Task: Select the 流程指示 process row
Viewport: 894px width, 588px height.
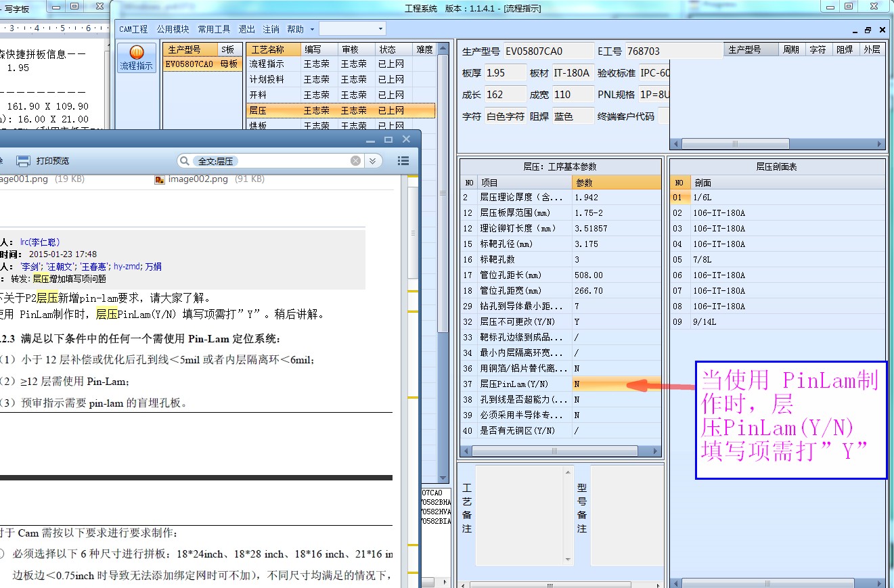Action: coord(340,64)
